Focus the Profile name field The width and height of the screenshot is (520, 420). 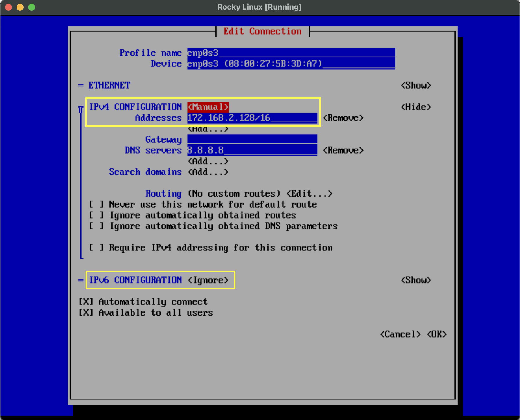291,53
